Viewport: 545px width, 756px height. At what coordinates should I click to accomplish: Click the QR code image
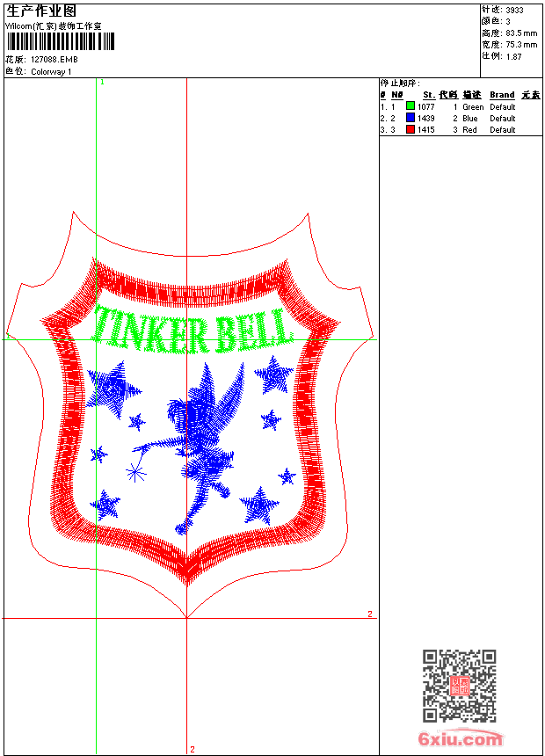(x=460, y=686)
